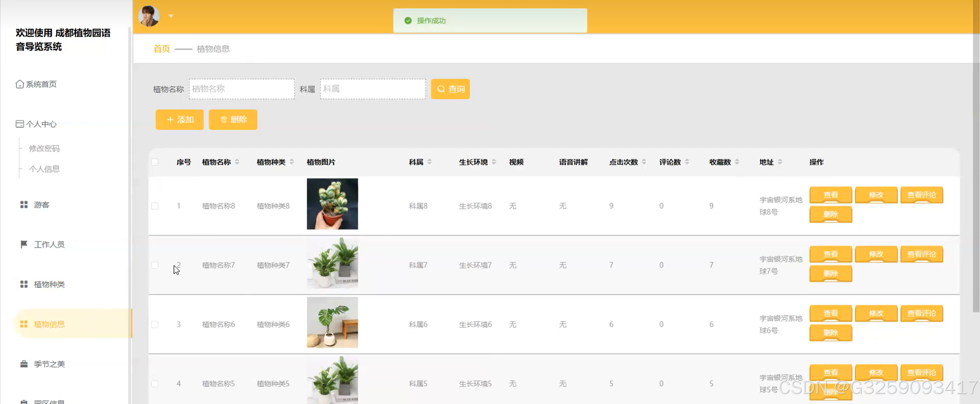Open 个人中心 via its panel icon

point(20,124)
